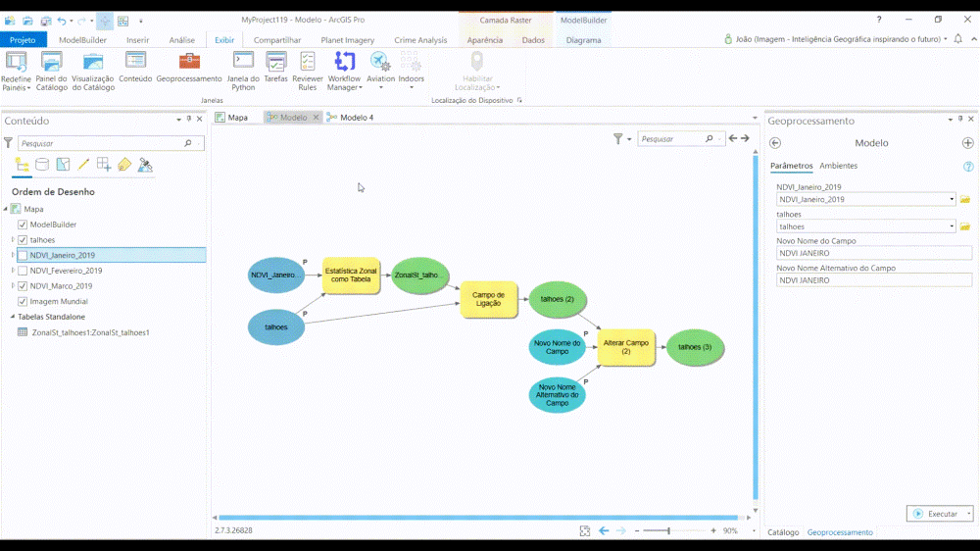The height and width of the screenshot is (551, 980).
Task: Open the Ambientes tab
Action: point(839,166)
